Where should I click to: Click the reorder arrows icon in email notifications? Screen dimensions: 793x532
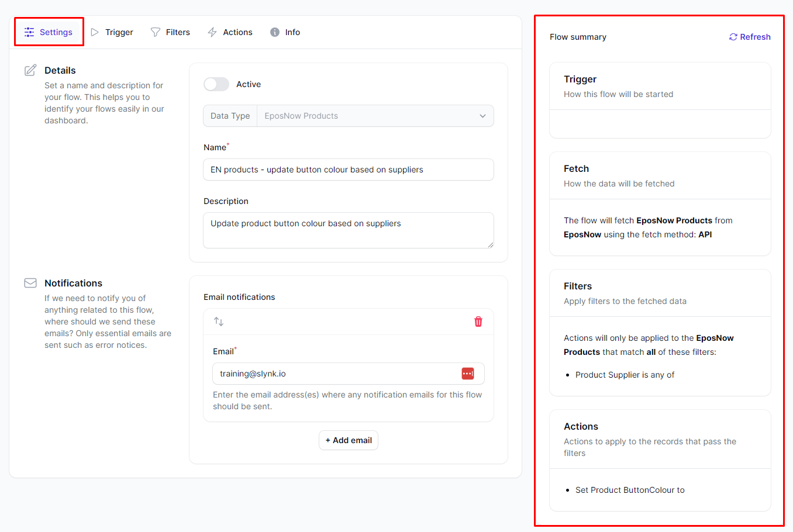click(x=219, y=322)
